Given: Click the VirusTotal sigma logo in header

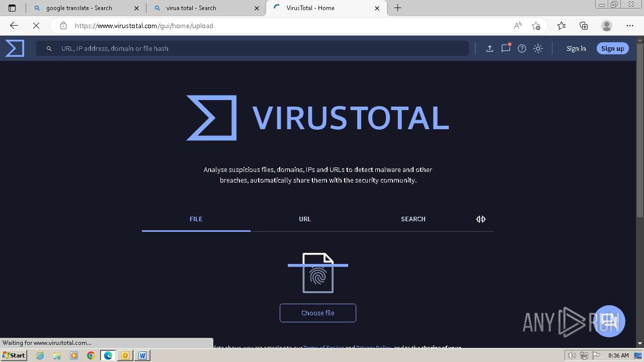Looking at the screenshot, I should [x=15, y=48].
